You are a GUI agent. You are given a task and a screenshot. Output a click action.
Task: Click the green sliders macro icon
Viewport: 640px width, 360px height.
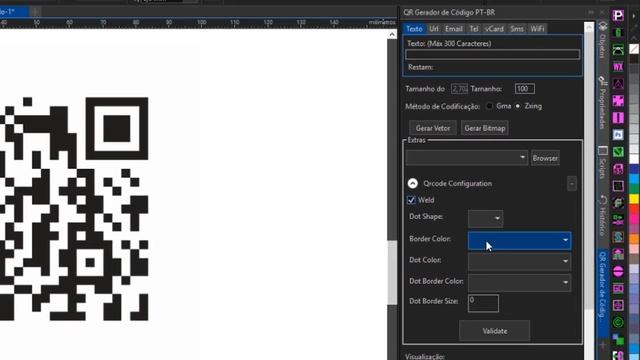coord(618,220)
